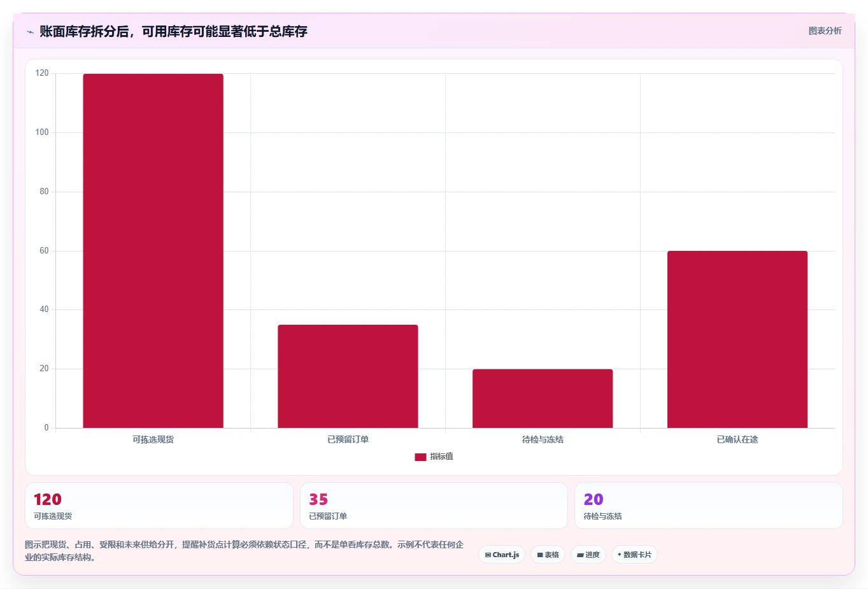Click the panel title 账面库存拆分后

(173, 31)
